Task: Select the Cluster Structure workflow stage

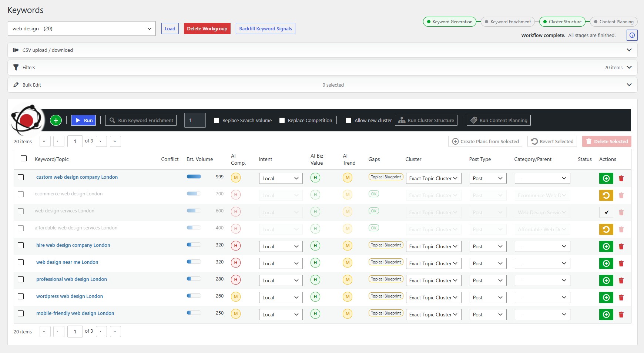Action: (x=562, y=22)
